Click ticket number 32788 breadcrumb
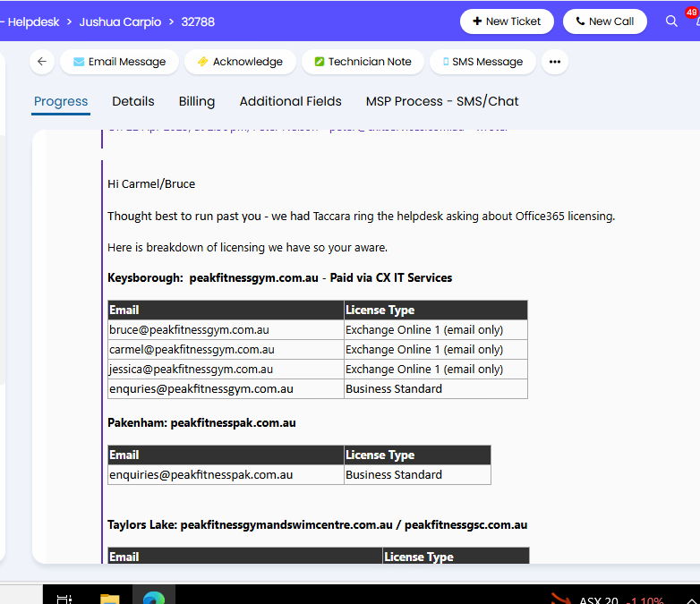The image size is (700, 604). (x=198, y=21)
